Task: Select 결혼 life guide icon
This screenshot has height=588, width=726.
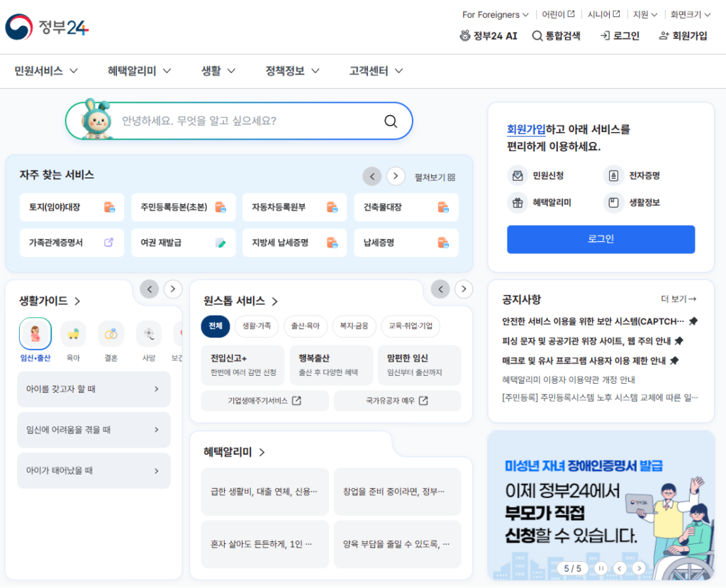Action: [x=111, y=333]
